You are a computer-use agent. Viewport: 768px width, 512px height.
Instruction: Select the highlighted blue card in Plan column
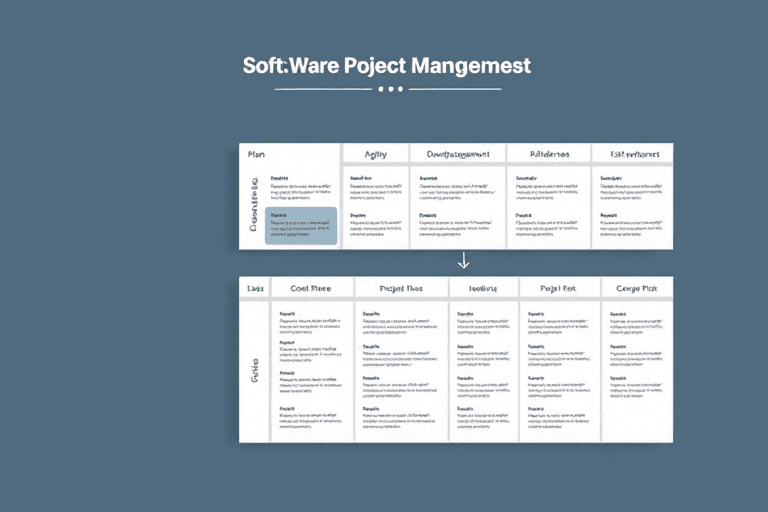click(x=301, y=226)
